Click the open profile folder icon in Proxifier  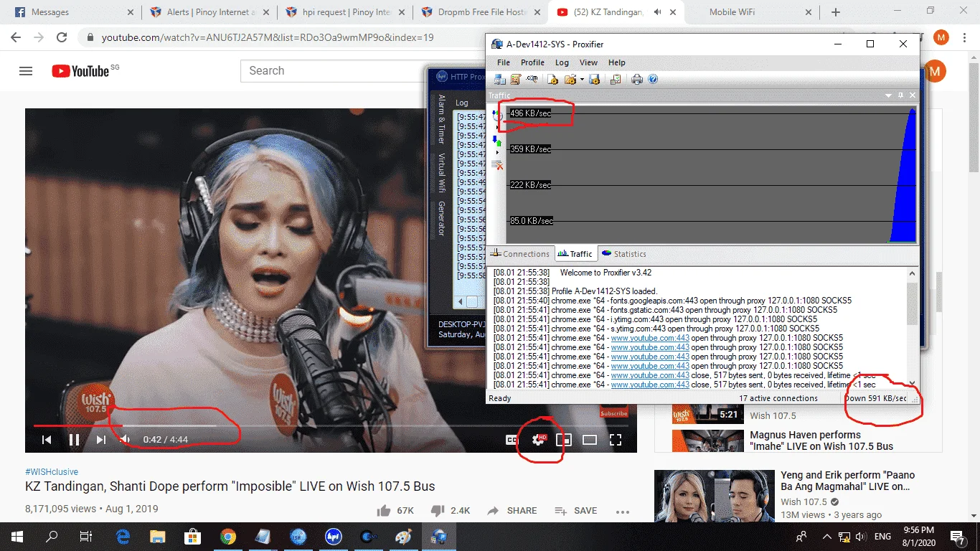[x=570, y=79]
